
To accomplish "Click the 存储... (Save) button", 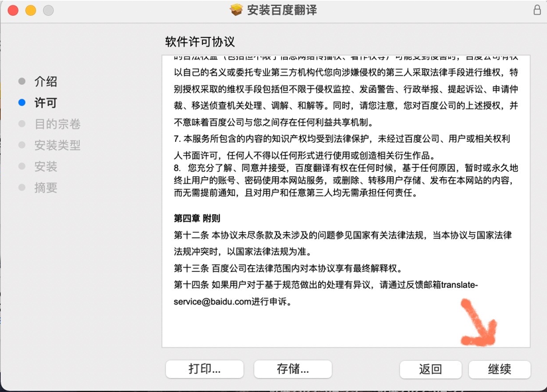I will click(292, 369).
